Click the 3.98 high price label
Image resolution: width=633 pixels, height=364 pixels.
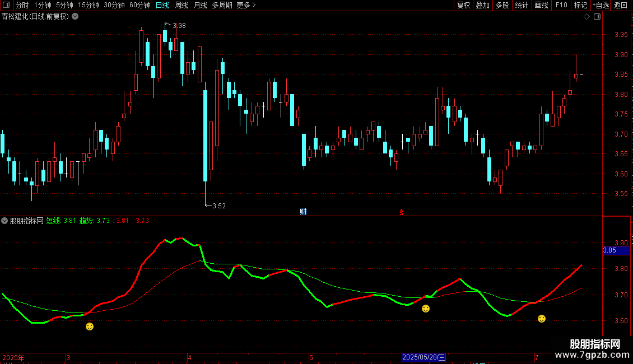(179, 26)
